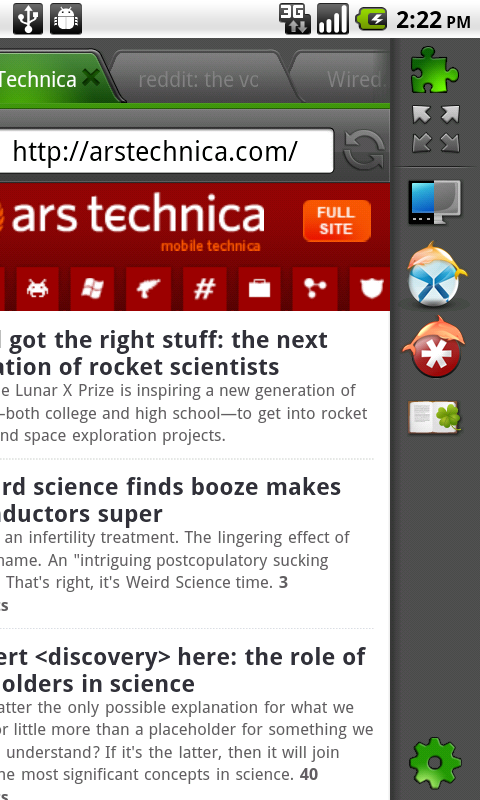The image size is (480, 800).
Task: Open the briefcase business section icon
Action: pyautogui.click(x=259, y=289)
